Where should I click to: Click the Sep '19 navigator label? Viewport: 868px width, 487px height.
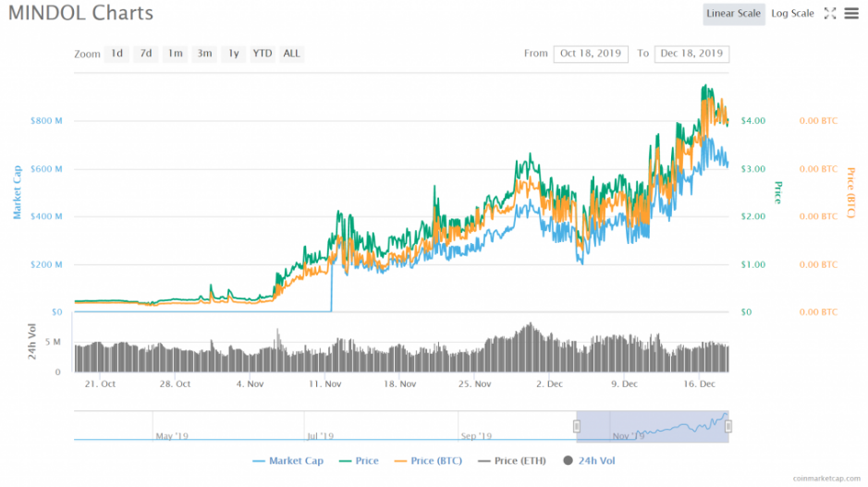477,436
